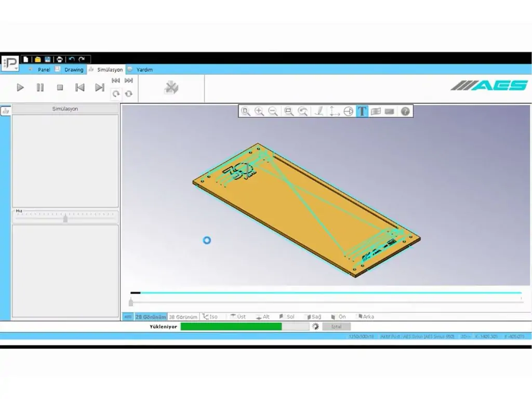This screenshot has height=399, width=532.
Task: Toggle the 2B Görünüm view mode
Action: click(x=151, y=317)
